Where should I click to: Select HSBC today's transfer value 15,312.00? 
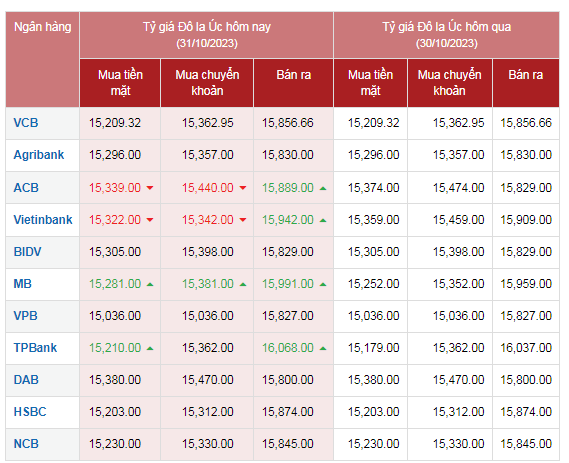click(208, 411)
